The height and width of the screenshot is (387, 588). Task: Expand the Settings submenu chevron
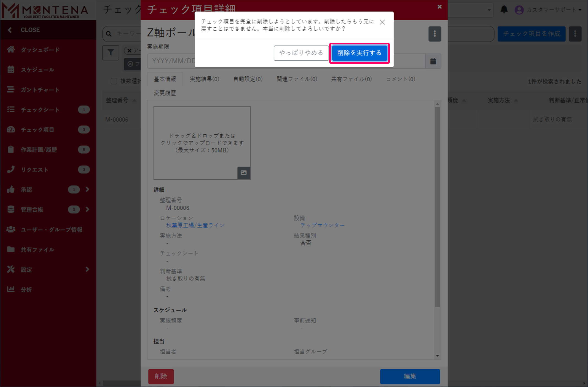[x=87, y=269]
